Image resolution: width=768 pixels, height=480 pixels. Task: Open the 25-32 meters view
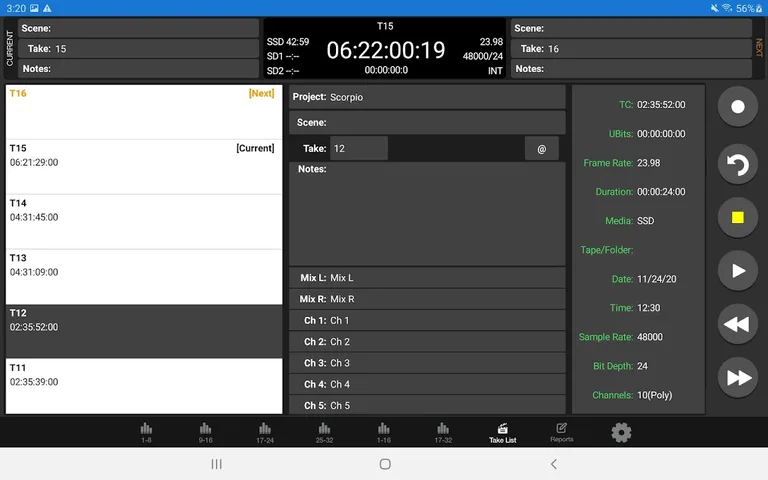point(324,432)
